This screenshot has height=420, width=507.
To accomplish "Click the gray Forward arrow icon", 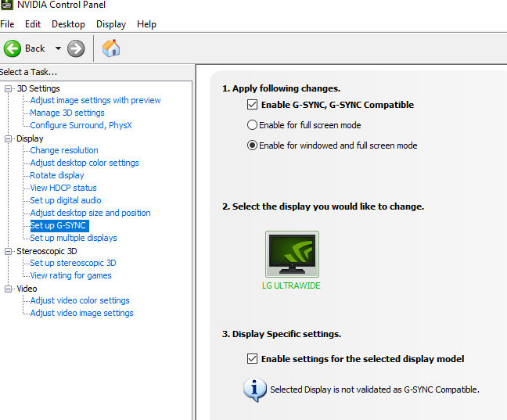I will [76, 48].
